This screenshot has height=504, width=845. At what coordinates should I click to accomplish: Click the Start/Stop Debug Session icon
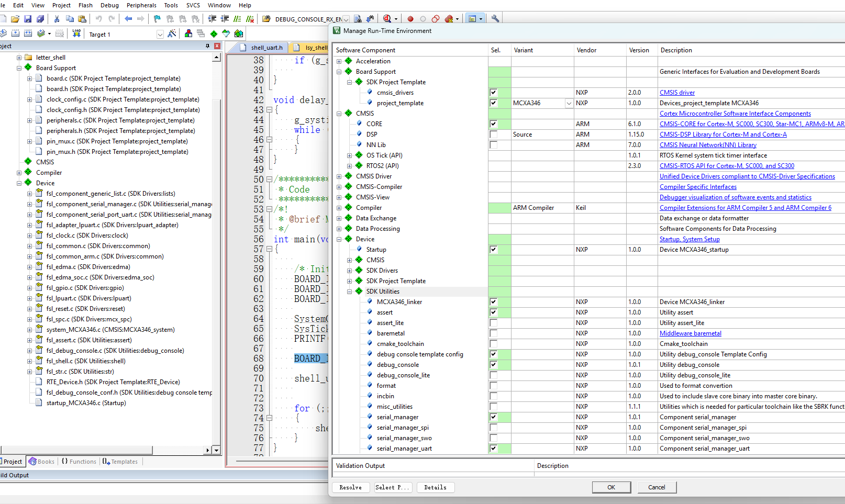pyautogui.click(x=387, y=19)
